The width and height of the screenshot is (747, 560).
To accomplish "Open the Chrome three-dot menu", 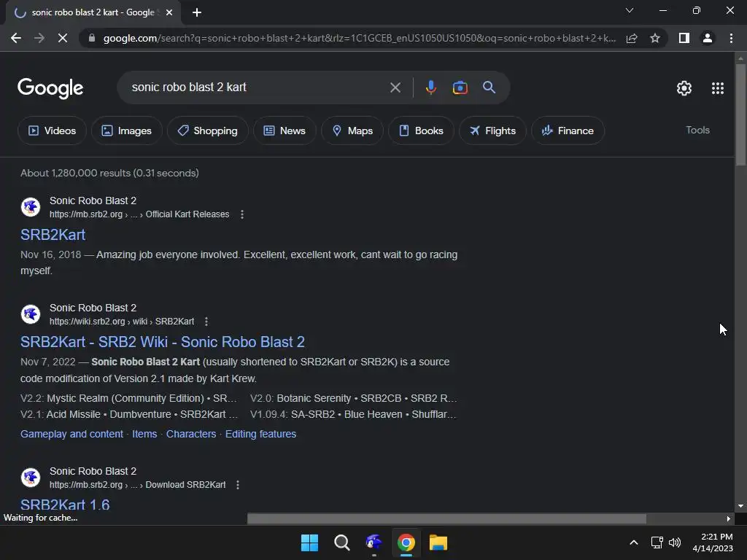I will [x=731, y=38].
